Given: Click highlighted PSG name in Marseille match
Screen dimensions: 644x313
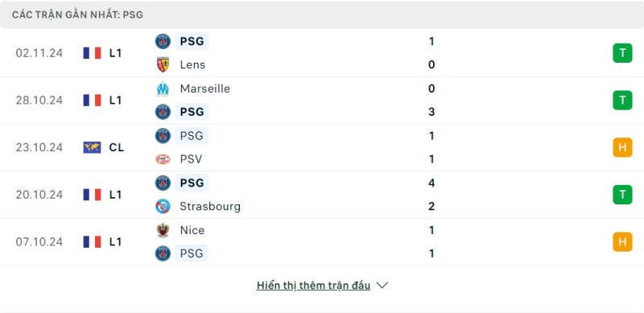Looking at the screenshot, I should tap(192, 112).
